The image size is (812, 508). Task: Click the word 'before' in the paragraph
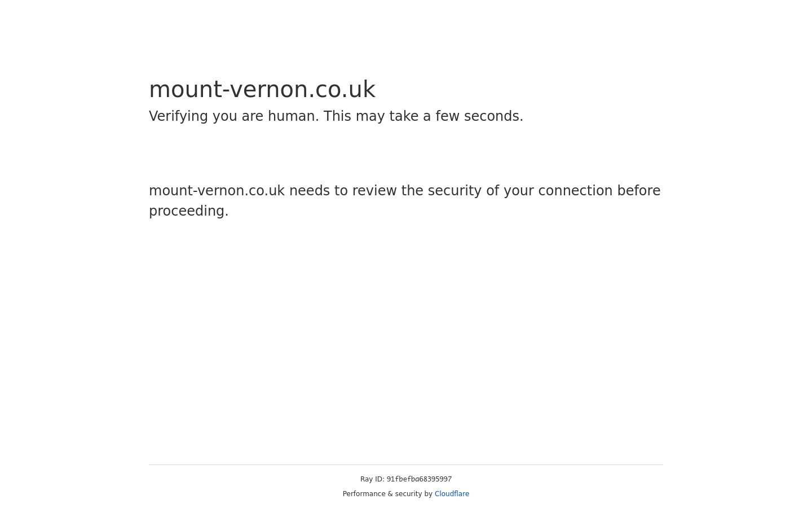639,191
